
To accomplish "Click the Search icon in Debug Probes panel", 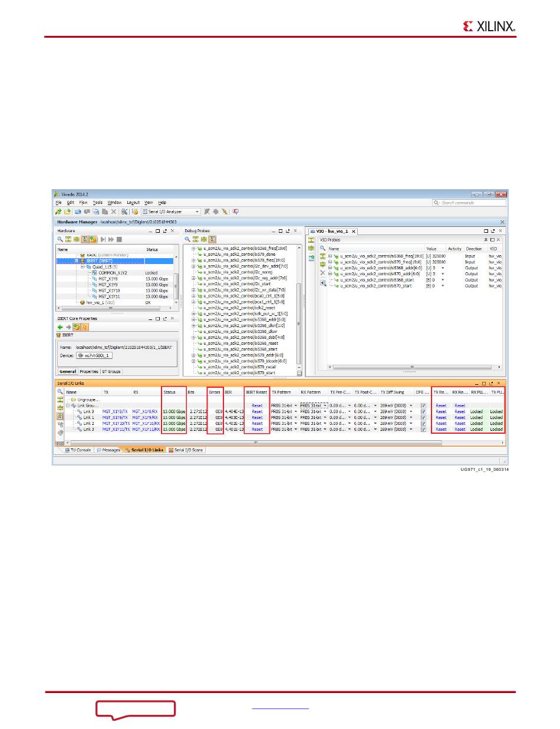I will coord(187,239).
